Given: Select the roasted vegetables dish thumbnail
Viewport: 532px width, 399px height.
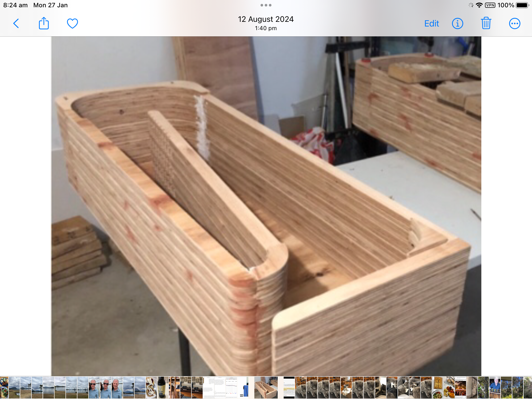Looking at the screenshot, I should [x=449, y=388].
